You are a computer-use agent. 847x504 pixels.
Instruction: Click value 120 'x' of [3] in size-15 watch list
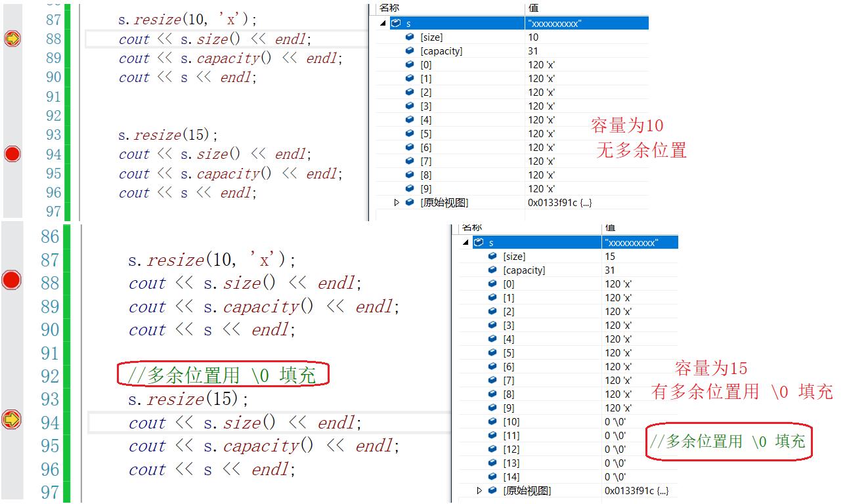[x=618, y=325]
